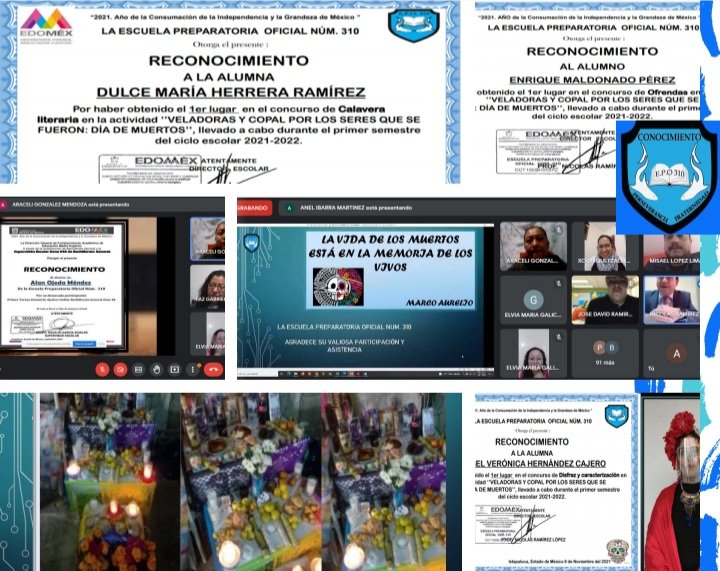The image size is (720, 571).
Task: Select the NICOLAS RAMIREZ participant tile
Action: (672, 300)
